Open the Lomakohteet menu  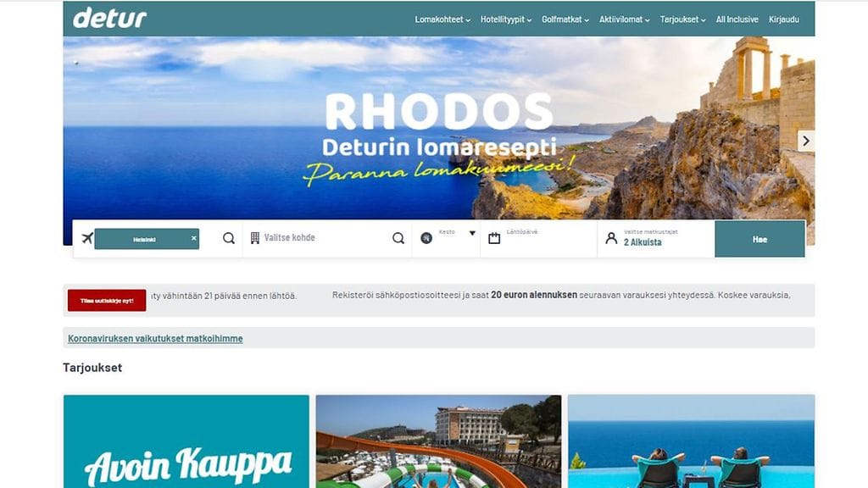tap(442, 19)
